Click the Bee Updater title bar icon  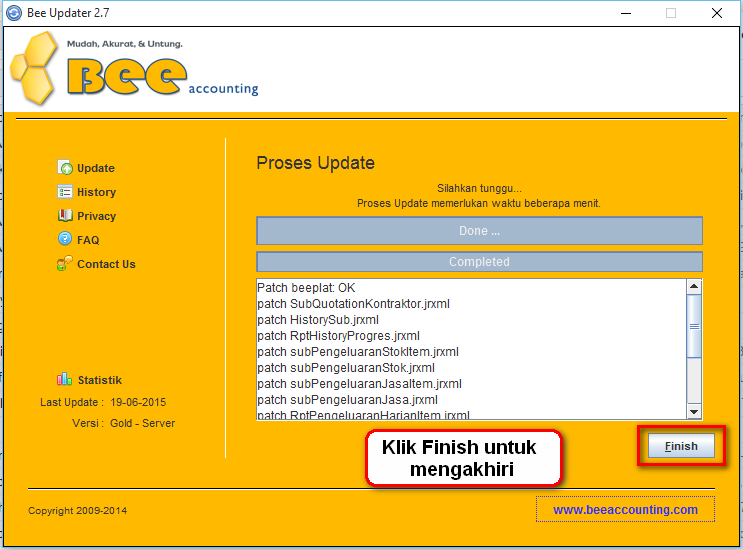(x=14, y=13)
